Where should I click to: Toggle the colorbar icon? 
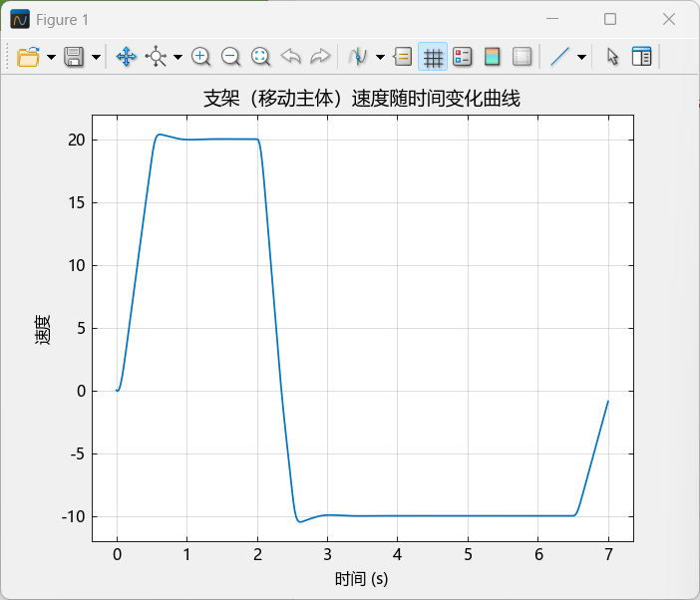click(492, 57)
